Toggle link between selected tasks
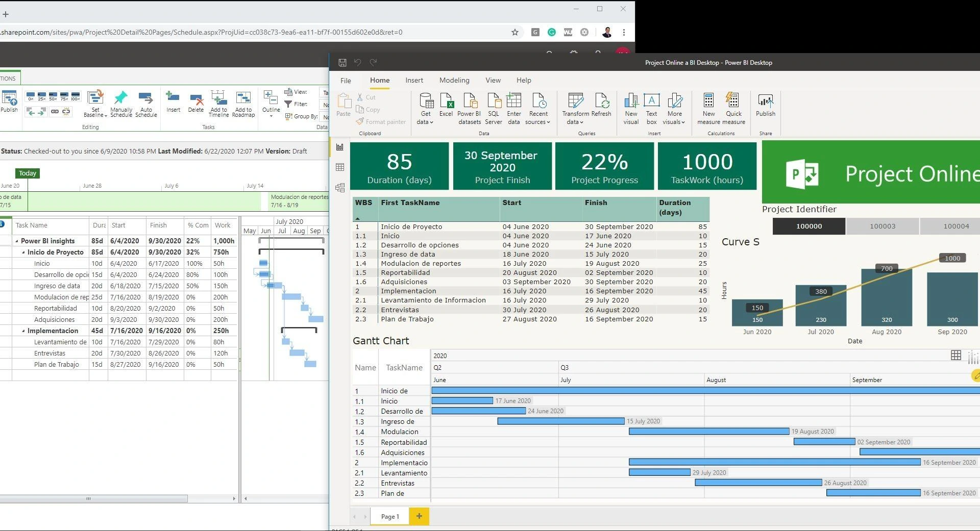Viewport: 980px width, 531px height. click(55, 111)
